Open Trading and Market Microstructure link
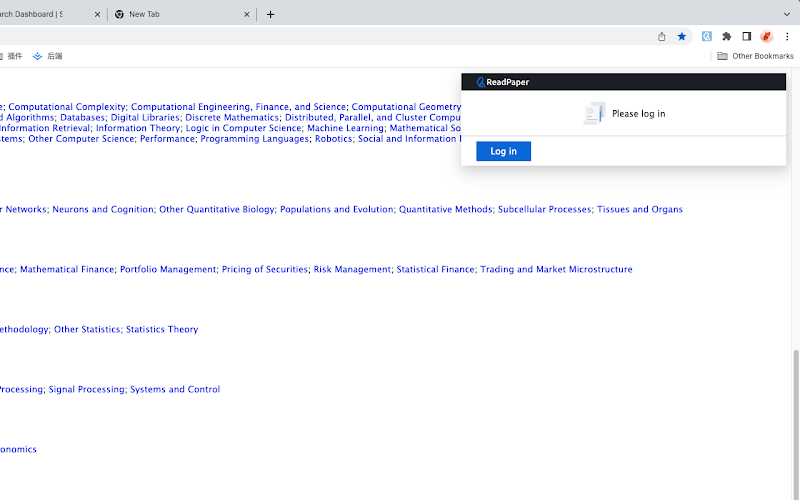Image resolution: width=800 pixels, height=500 pixels. pyautogui.click(x=556, y=269)
